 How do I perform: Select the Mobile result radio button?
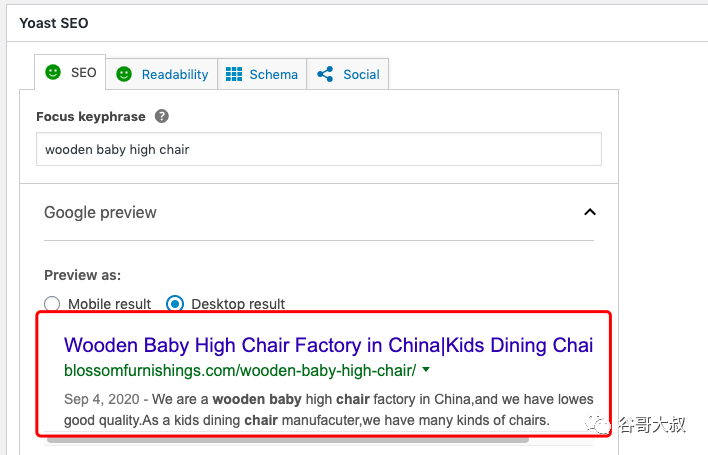click(x=52, y=304)
